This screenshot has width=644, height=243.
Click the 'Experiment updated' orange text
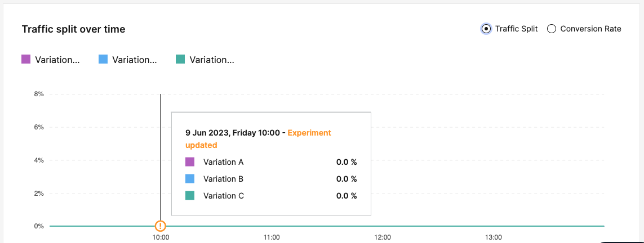258,139
